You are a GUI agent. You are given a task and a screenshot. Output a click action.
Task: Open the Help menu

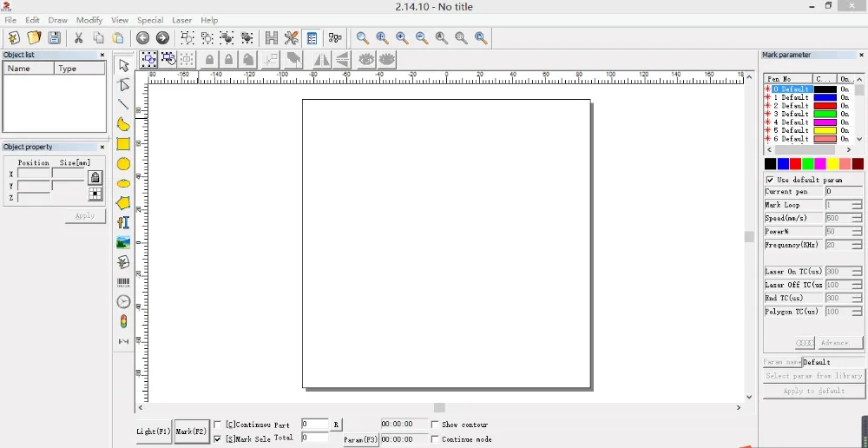pos(208,20)
